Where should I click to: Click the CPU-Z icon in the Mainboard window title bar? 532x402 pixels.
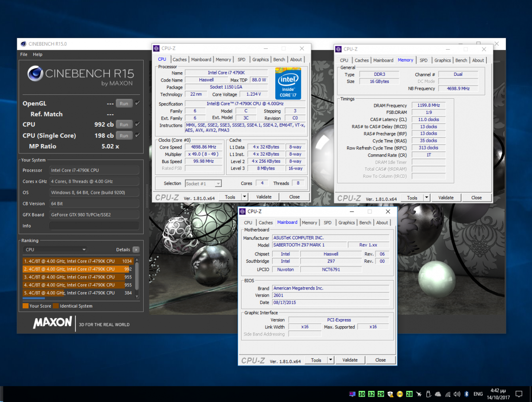click(x=243, y=211)
